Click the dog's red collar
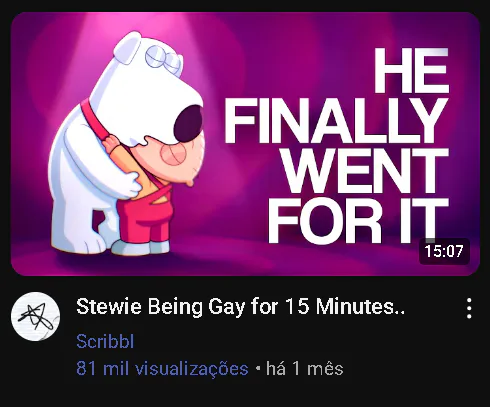 [94, 121]
